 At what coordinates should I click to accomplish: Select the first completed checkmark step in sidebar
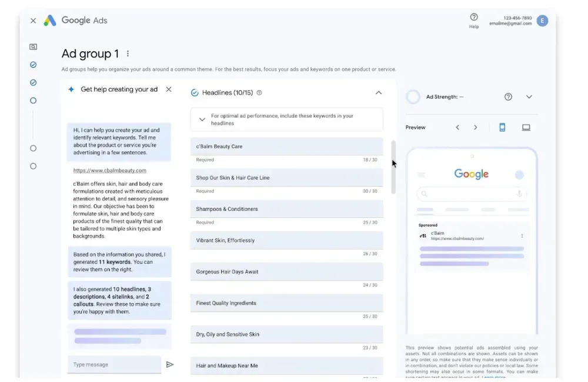point(33,65)
